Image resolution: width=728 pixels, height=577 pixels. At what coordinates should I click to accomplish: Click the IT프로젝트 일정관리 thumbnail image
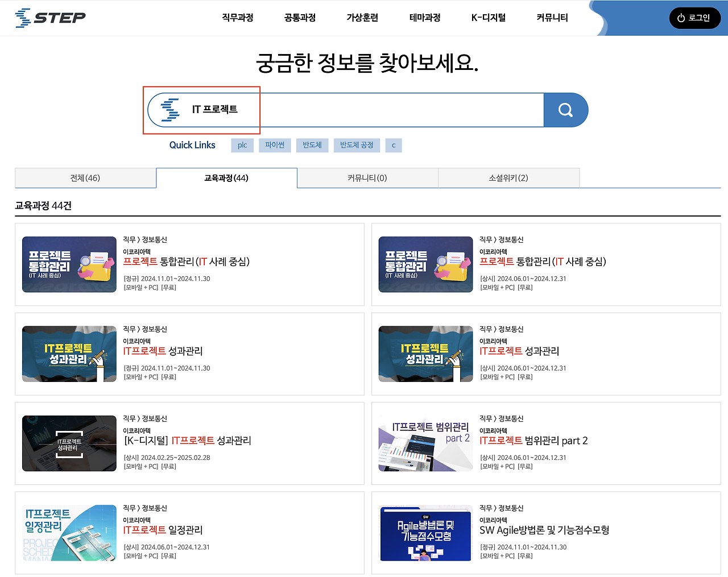pyautogui.click(x=69, y=533)
